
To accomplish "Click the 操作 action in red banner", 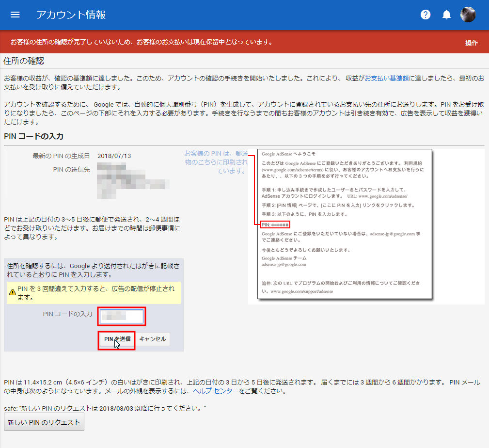I will 471,43.
